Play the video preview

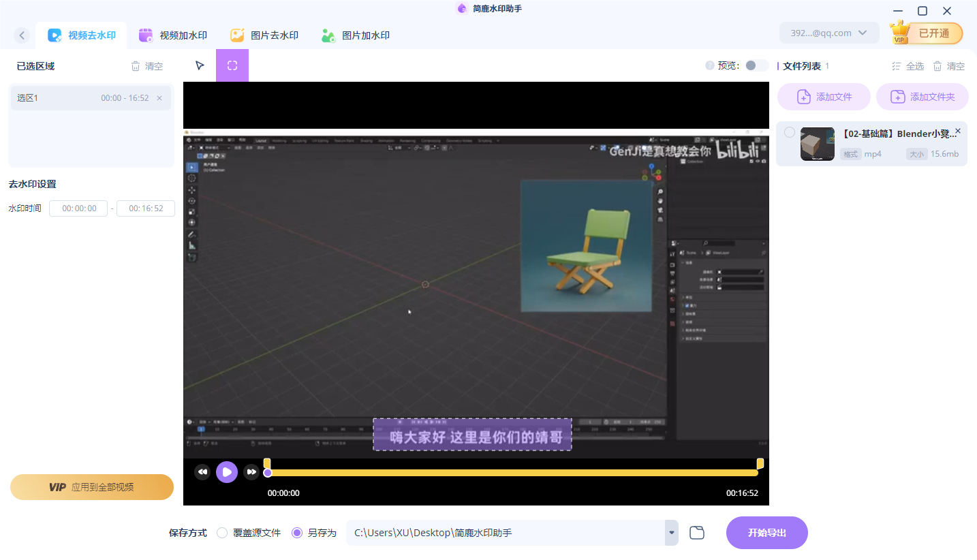point(227,471)
